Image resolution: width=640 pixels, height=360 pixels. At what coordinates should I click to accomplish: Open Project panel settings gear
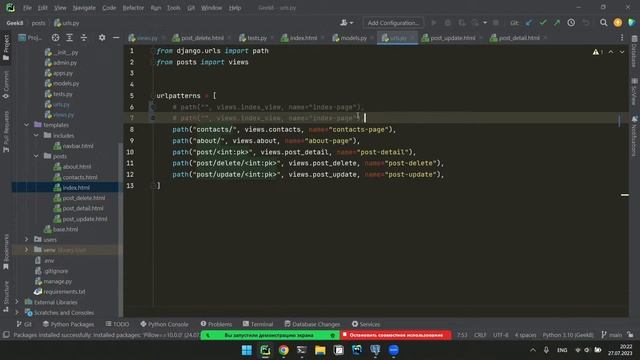point(102,38)
